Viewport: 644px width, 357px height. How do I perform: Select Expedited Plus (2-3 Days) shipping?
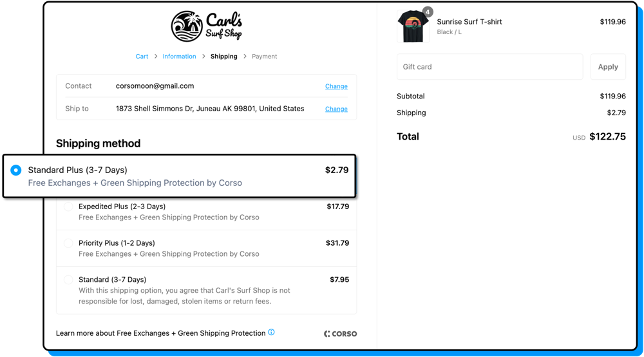68,207
